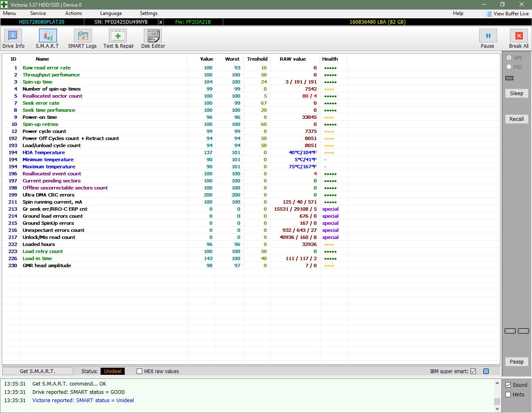Open the Menu menu
The image size is (532, 413).
tap(10, 13)
